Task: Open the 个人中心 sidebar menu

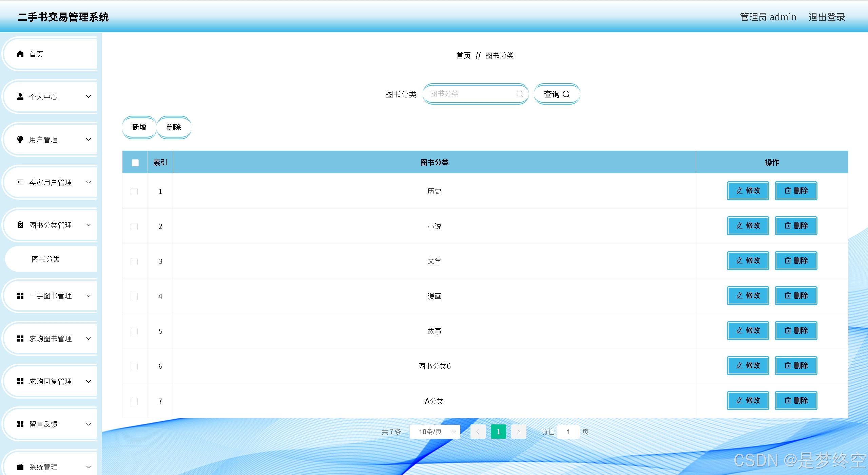Action: click(50, 97)
